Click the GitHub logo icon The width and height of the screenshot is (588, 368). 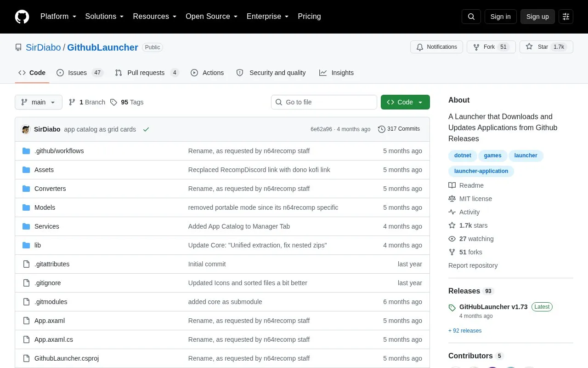[22, 17]
